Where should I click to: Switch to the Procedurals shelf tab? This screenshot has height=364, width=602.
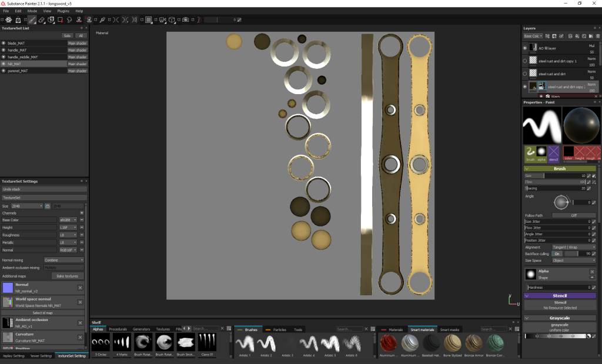(118, 329)
